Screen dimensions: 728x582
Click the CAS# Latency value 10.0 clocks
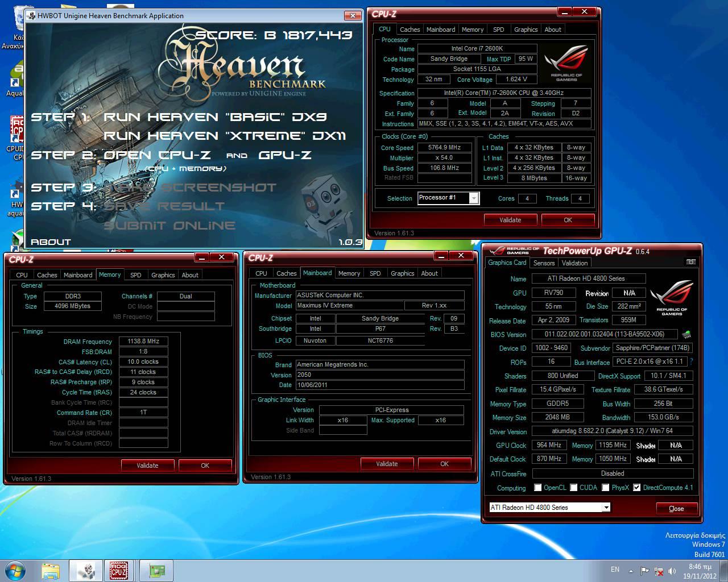point(143,361)
